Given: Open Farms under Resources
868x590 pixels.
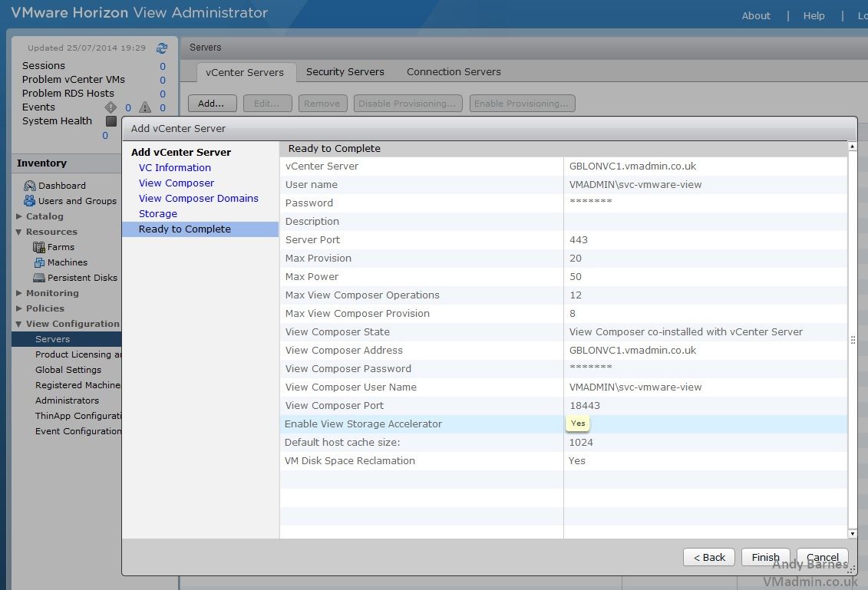Looking at the screenshot, I should (61, 247).
